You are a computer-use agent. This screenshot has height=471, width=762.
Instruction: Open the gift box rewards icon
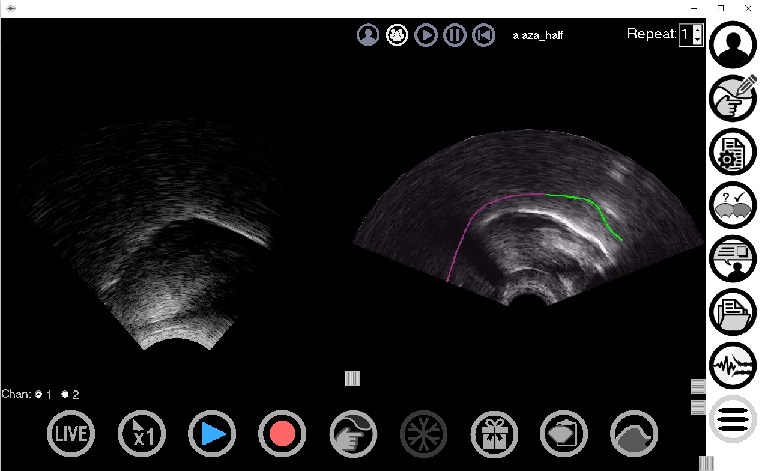[494, 433]
